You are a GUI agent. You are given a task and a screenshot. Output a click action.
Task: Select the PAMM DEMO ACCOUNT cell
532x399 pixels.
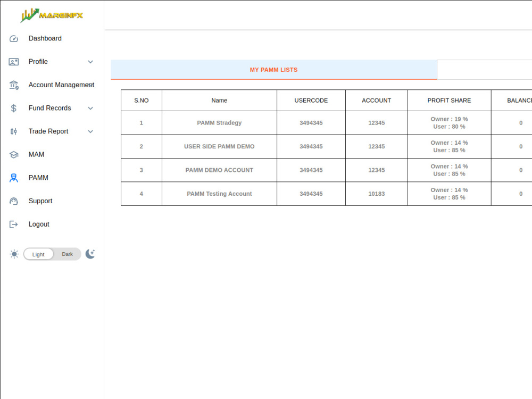tap(219, 170)
